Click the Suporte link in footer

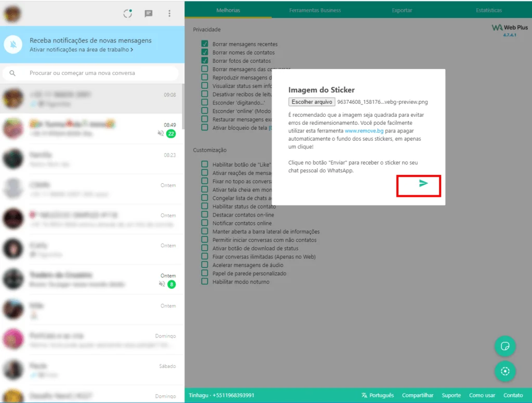(x=451, y=395)
